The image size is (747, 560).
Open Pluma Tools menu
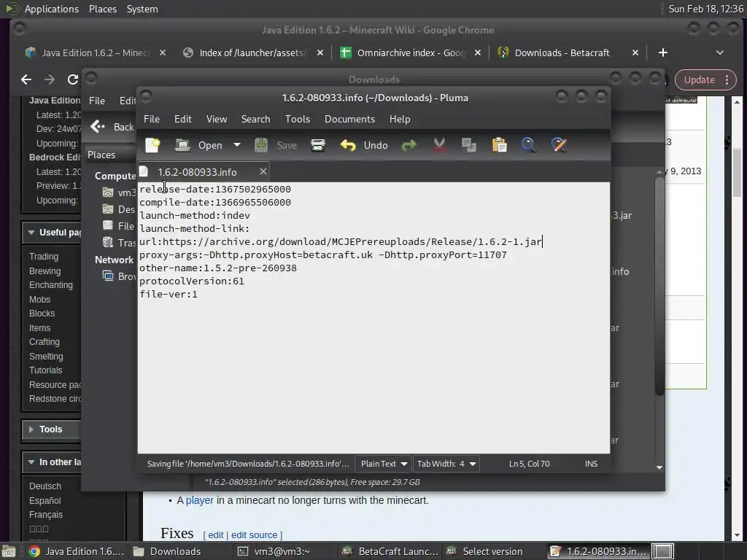[x=298, y=119]
